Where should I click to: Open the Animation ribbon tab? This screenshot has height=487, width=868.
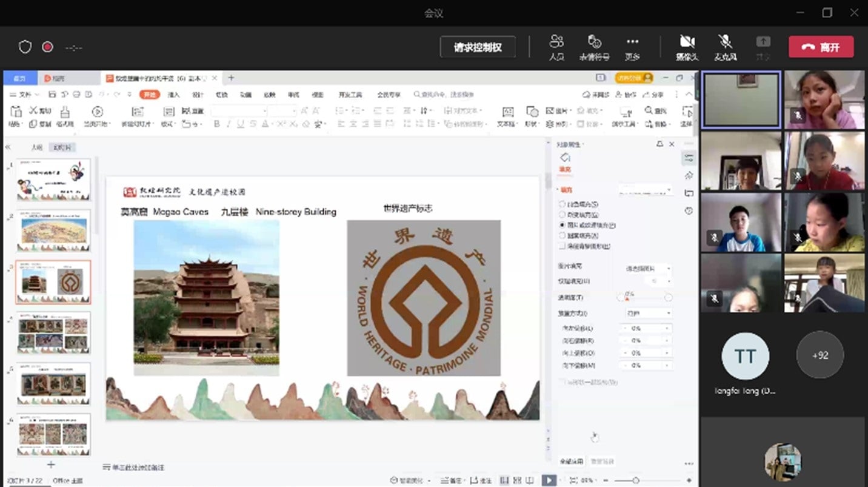pos(245,95)
